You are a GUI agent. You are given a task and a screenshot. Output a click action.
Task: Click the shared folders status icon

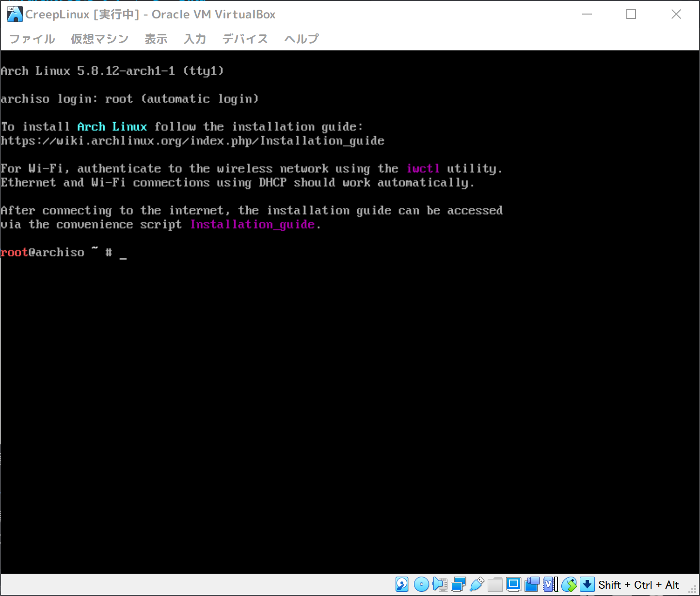495,585
